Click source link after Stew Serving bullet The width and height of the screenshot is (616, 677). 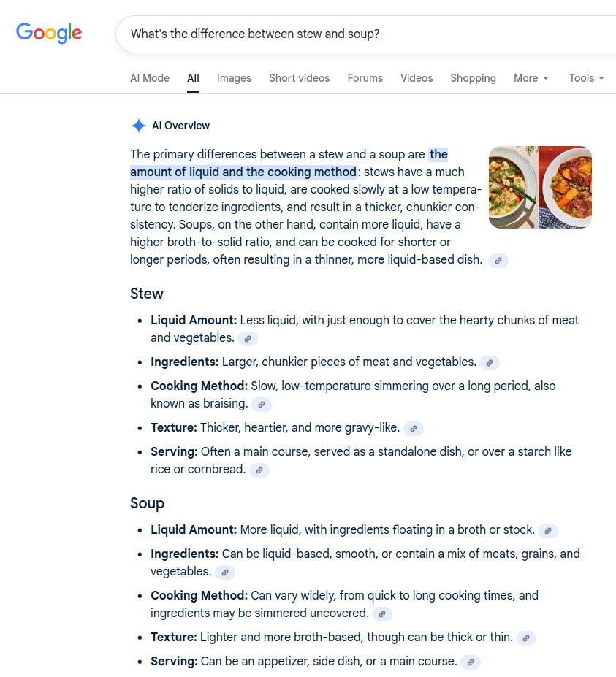point(259,470)
